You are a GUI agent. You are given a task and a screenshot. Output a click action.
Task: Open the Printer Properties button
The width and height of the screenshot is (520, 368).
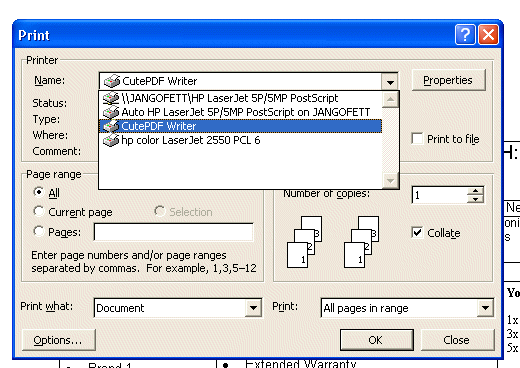(x=448, y=80)
